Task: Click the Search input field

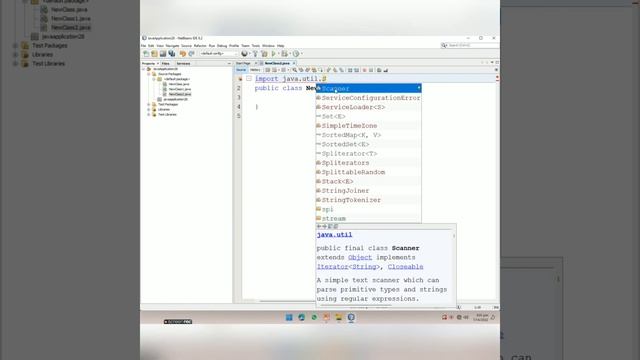Action: [473, 45]
